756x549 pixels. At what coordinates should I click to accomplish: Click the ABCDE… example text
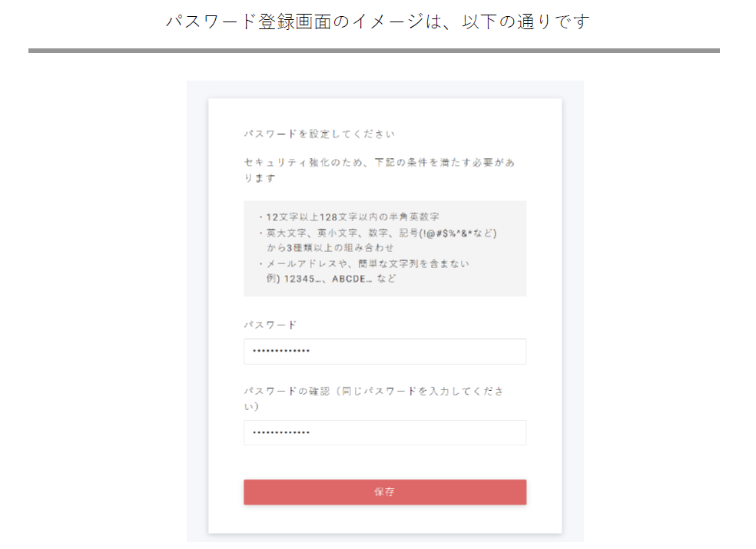(352, 279)
